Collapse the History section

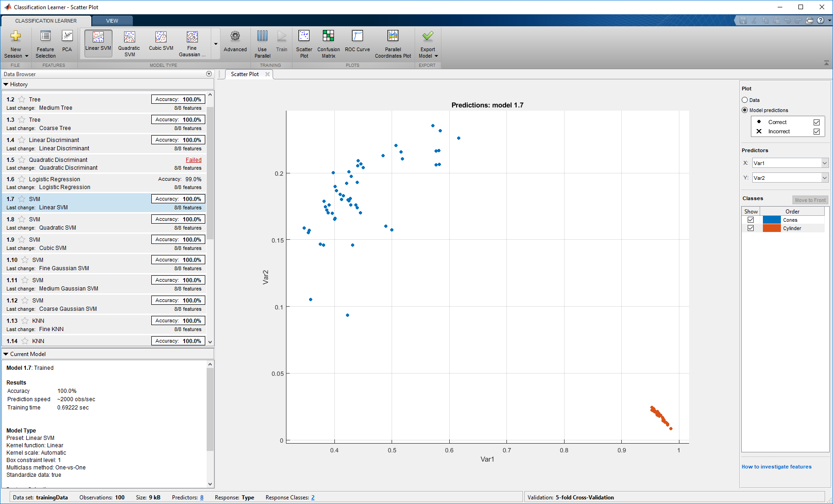pyautogui.click(x=6, y=84)
